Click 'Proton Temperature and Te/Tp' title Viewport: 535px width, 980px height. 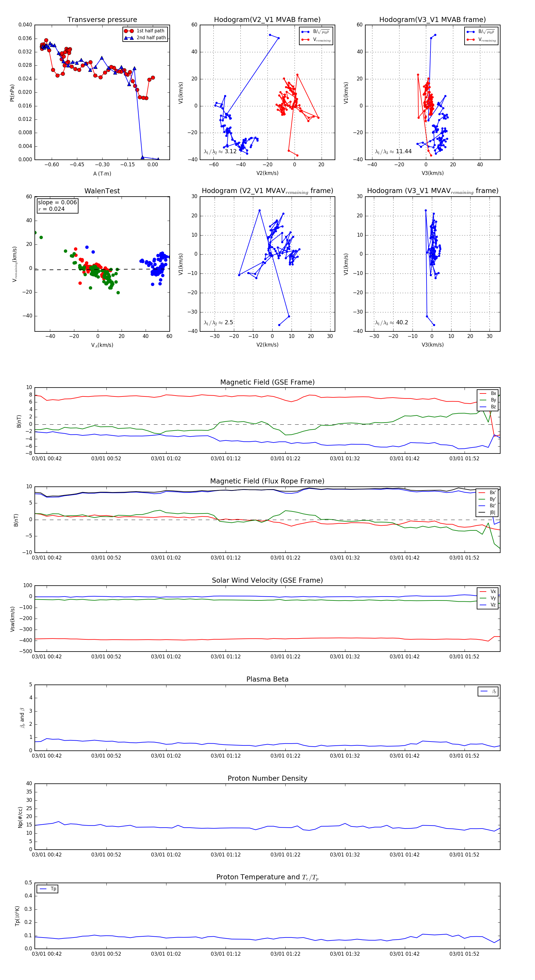pos(267,877)
